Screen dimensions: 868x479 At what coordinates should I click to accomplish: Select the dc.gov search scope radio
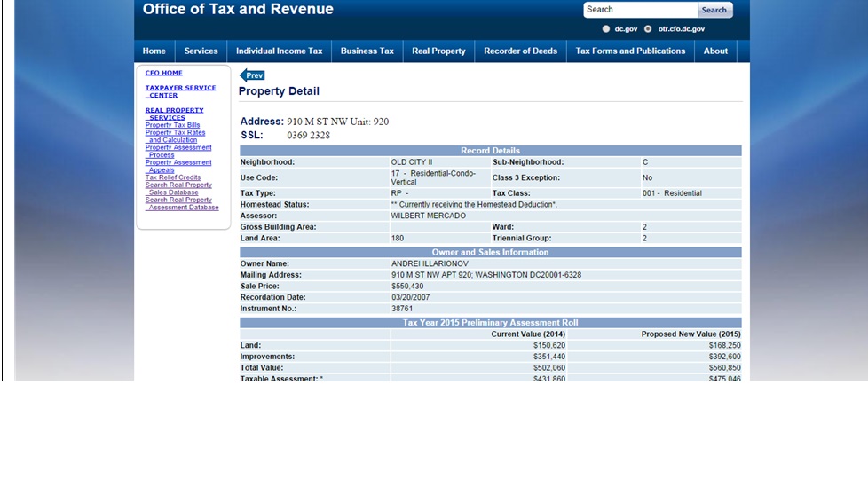606,28
